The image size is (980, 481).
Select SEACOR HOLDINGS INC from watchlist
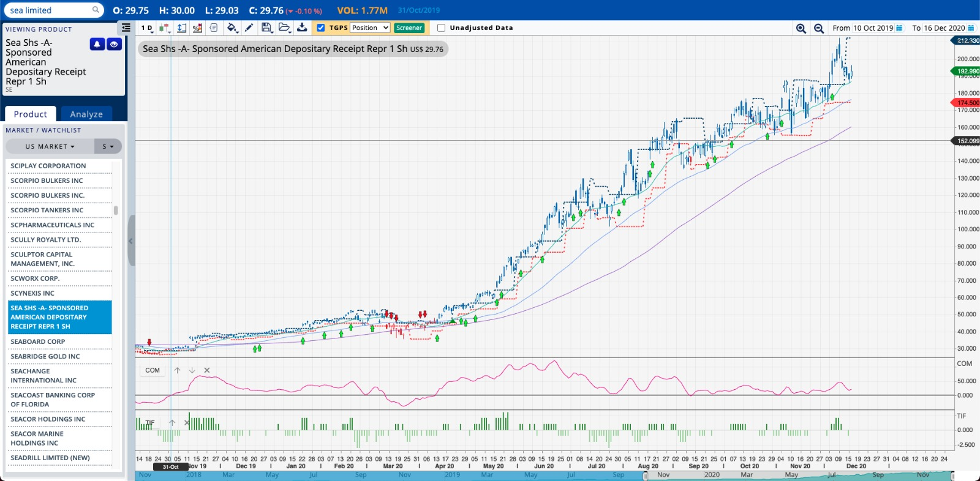pos(59,419)
